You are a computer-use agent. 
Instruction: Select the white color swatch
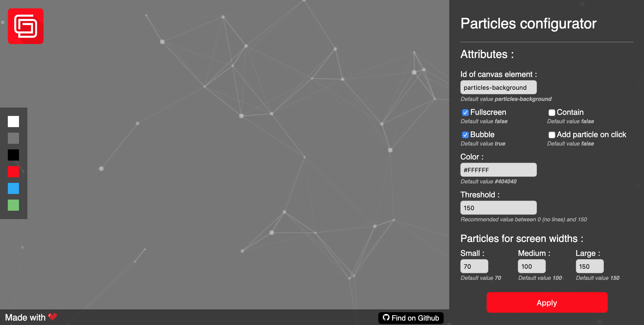pos(13,122)
